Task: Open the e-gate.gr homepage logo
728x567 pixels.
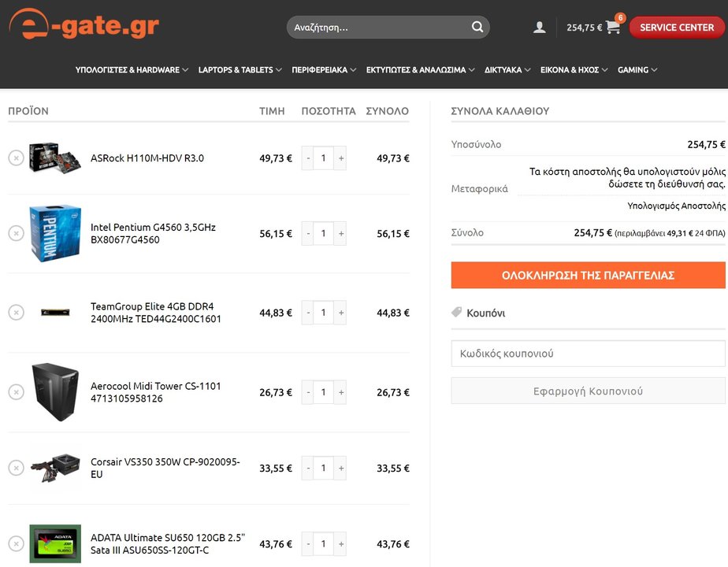Action: coord(84,24)
